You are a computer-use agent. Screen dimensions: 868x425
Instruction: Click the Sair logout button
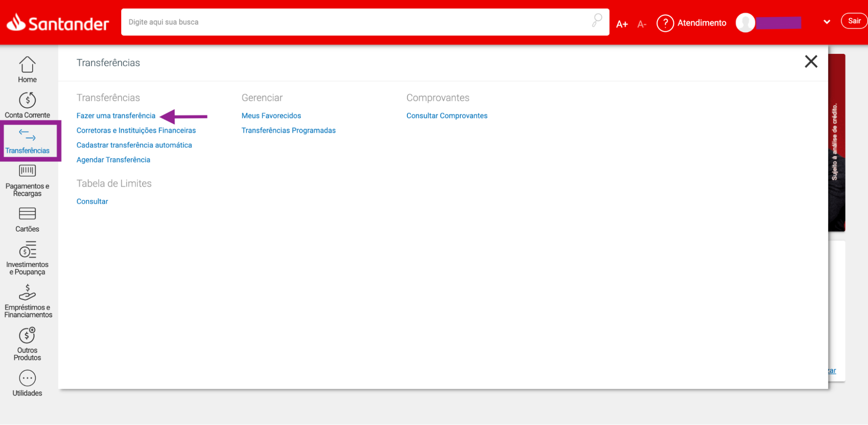click(854, 21)
